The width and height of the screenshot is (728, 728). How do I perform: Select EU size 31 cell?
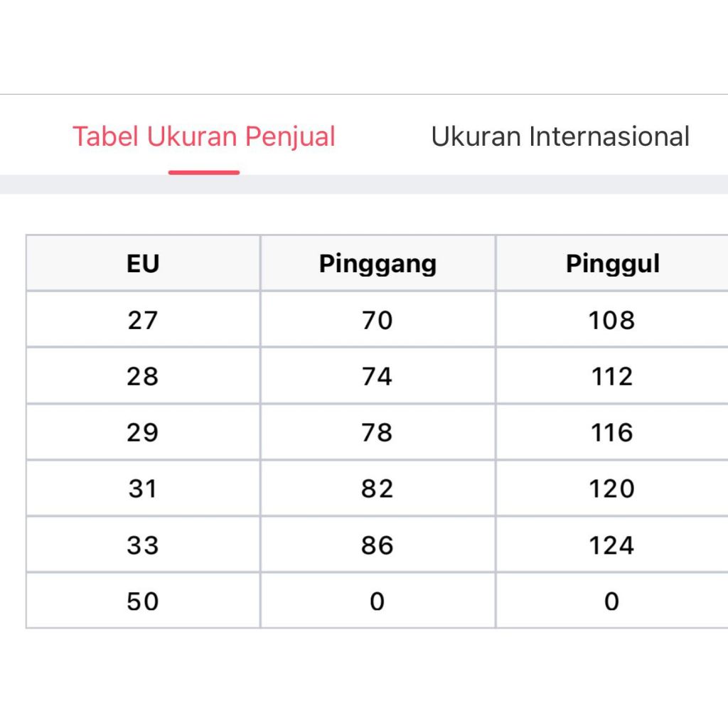coord(143,488)
